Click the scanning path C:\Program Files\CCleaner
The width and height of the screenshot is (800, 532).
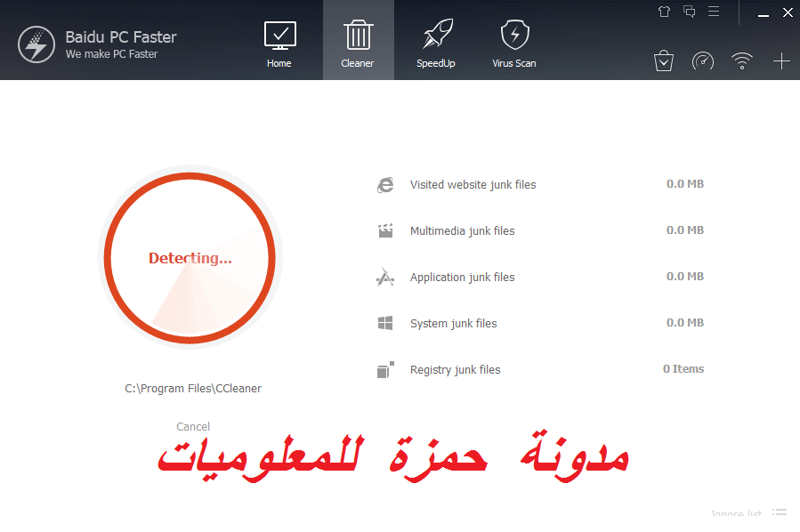(x=193, y=389)
